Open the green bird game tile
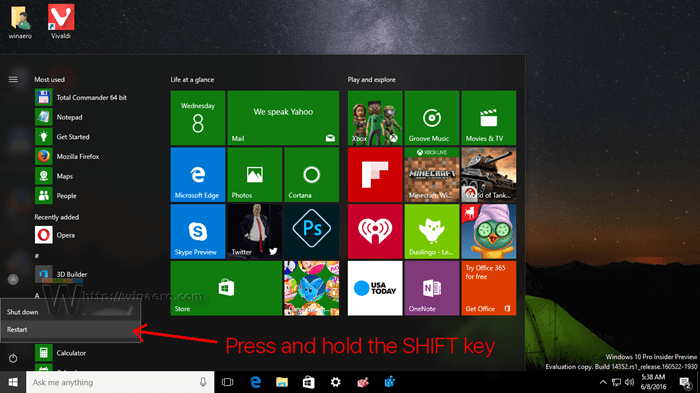The width and height of the screenshot is (700, 393). pos(488,231)
